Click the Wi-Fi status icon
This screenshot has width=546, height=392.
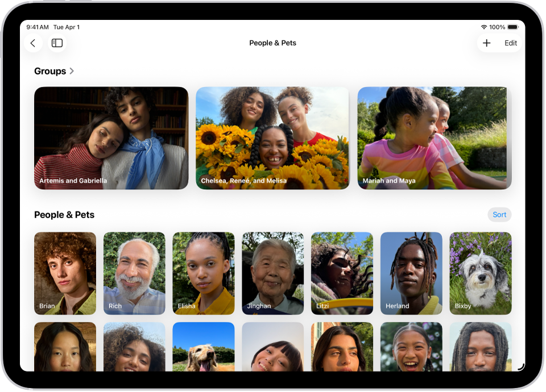[x=483, y=26]
